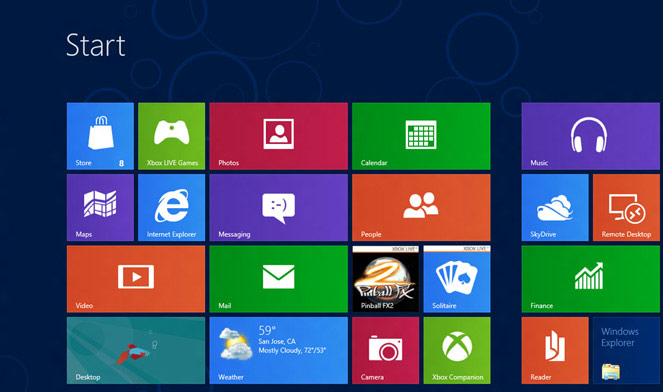Click the Mostly Cloudy forecast text

[x=292, y=351]
